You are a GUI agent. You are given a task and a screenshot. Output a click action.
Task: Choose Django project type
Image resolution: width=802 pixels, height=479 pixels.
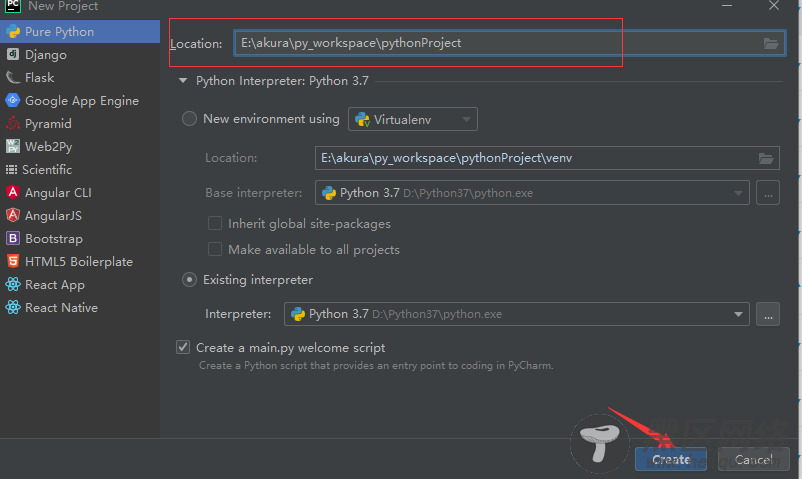click(80, 55)
